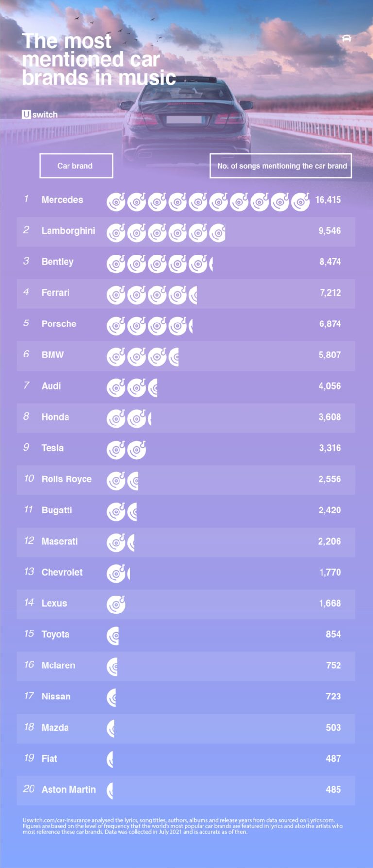Click the partial record icon beside Mazda
The image size is (373, 868).
(111, 728)
